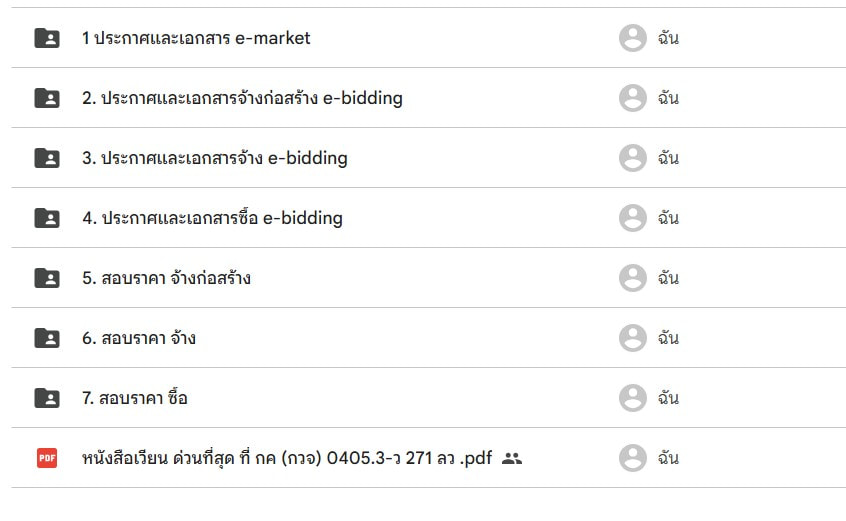Select folder icon for 7. สอบราคา ซื้อ
The image size is (846, 521).
coord(47,398)
